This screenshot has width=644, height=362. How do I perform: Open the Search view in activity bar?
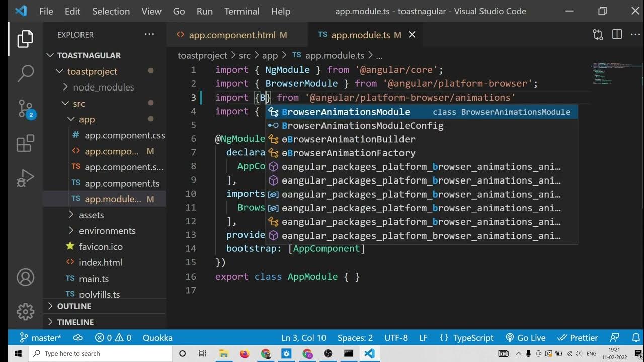pyautogui.click(x=25, y=73)
